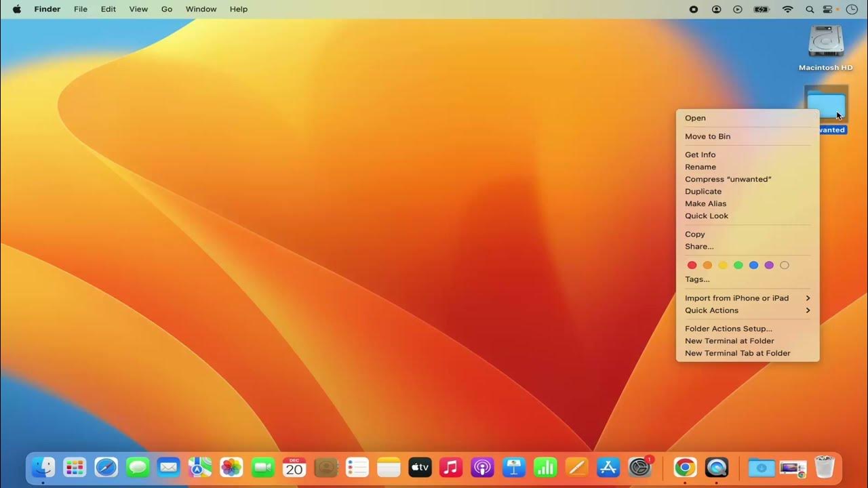Open Finder from the Dock
The height and width of the screenshot is (488, 868).
pyautogui.click(x=43, y=467)
